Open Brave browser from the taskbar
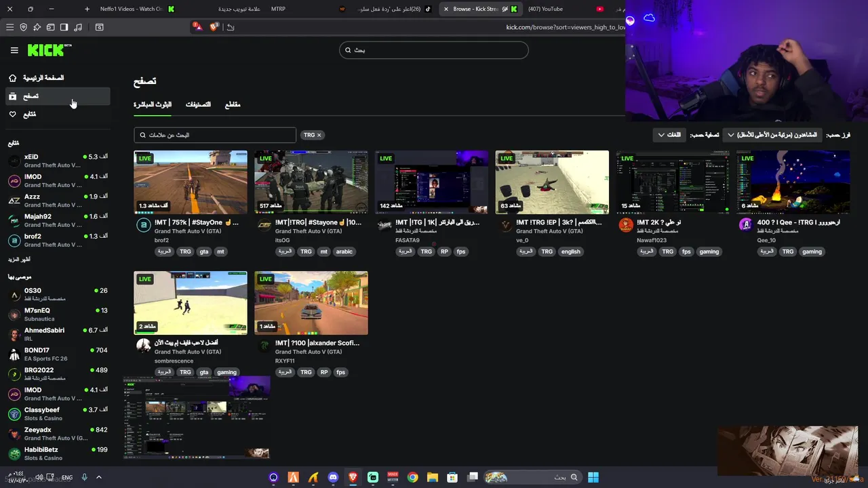Image resolution: width=868 pixels, height=488 pixels. point(353,477)
